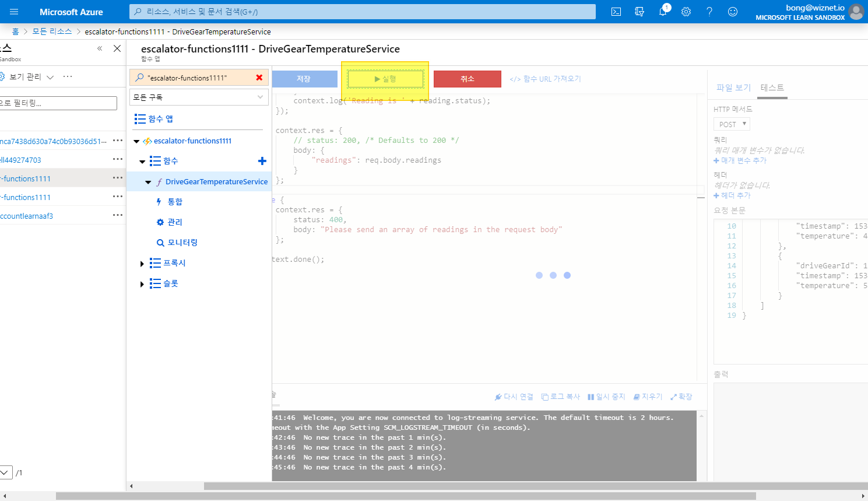This screenshot has height=501, width=868.
Task: Go to Home breadcrumb
Action: tap(15, 31)
